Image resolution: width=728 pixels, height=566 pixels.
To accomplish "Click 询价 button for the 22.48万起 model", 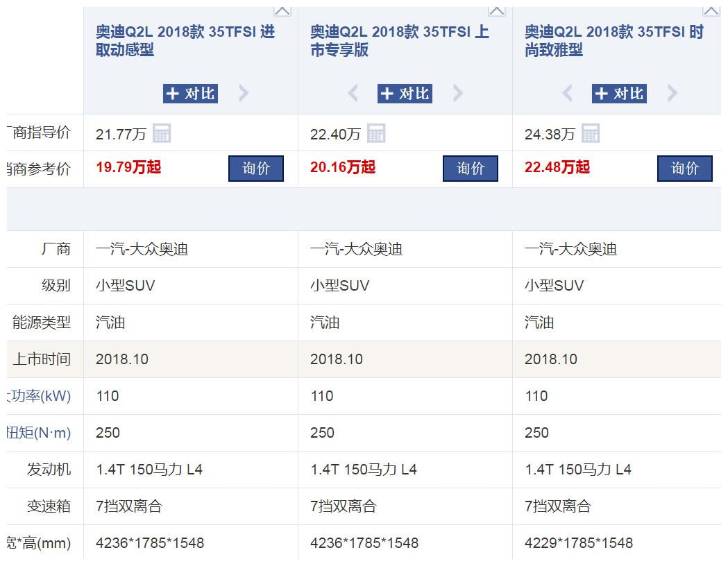I will [x=685, y=169].
